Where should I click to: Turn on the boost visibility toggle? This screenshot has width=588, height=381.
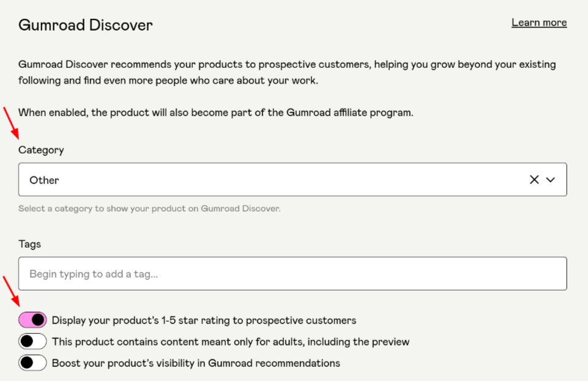pyautogui.click(x=32, y=362)
